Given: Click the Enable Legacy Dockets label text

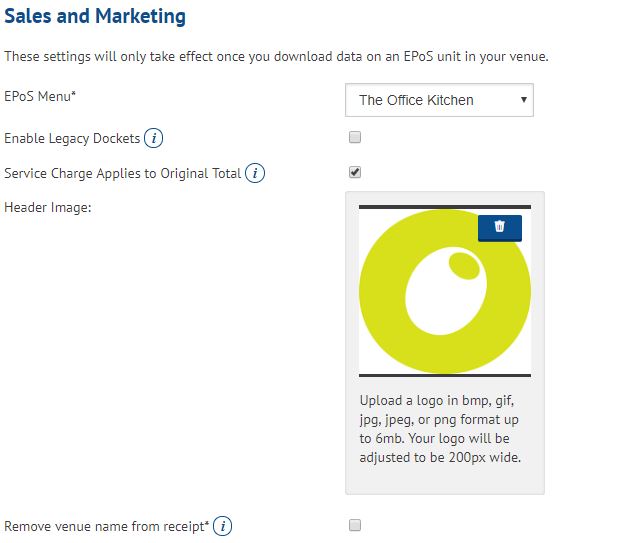Looking at the screenshot, I should point(72,138).
